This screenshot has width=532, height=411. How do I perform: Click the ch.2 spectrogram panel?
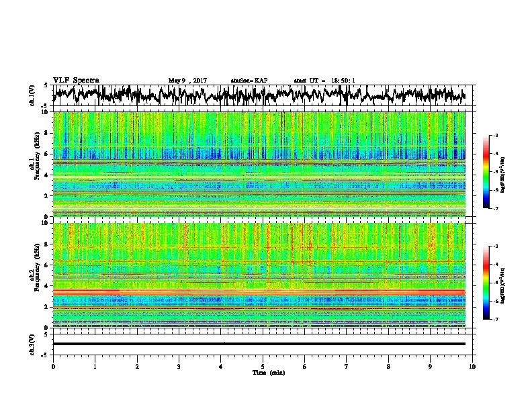tap(259, 275)
